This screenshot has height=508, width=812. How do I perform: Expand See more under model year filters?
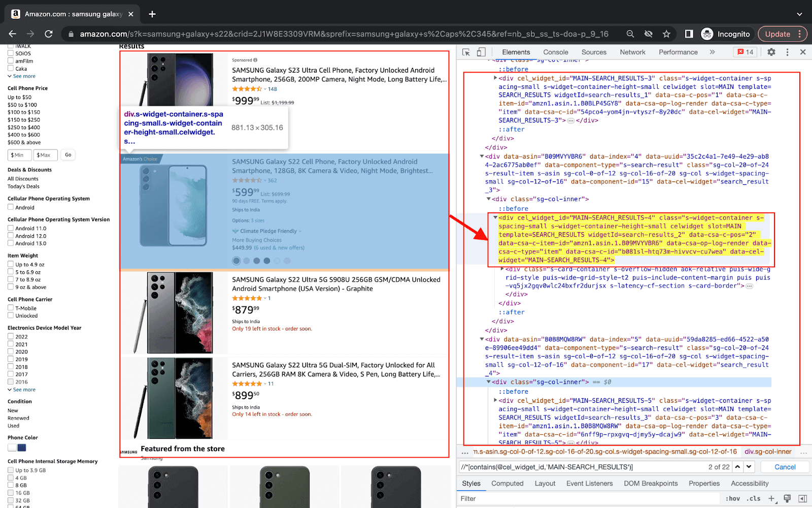pos(24,390)
